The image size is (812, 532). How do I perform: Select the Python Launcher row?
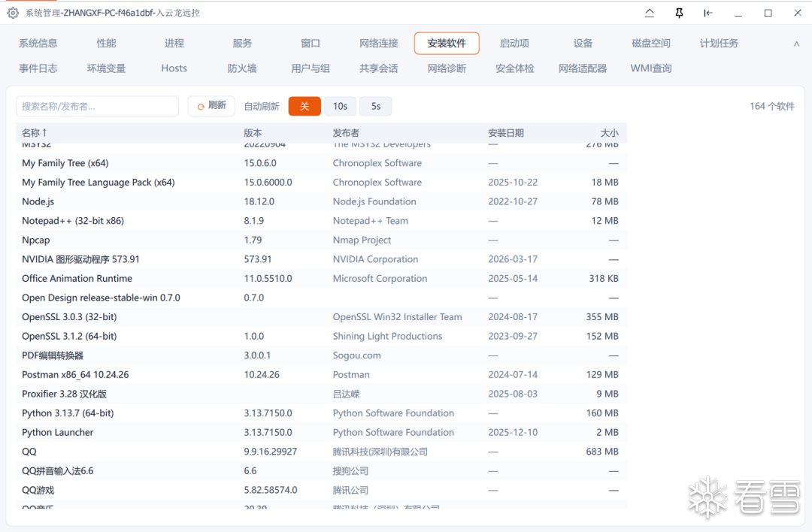click(321, 432)
